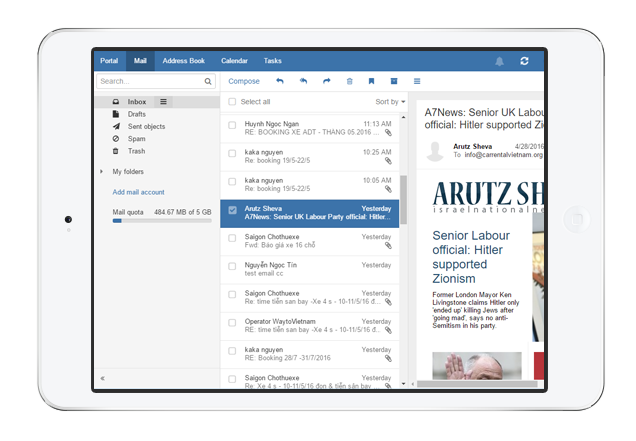Refresh mail with the sync icon
The height and width of the screenshot is (441, 636).
point(524,61)
